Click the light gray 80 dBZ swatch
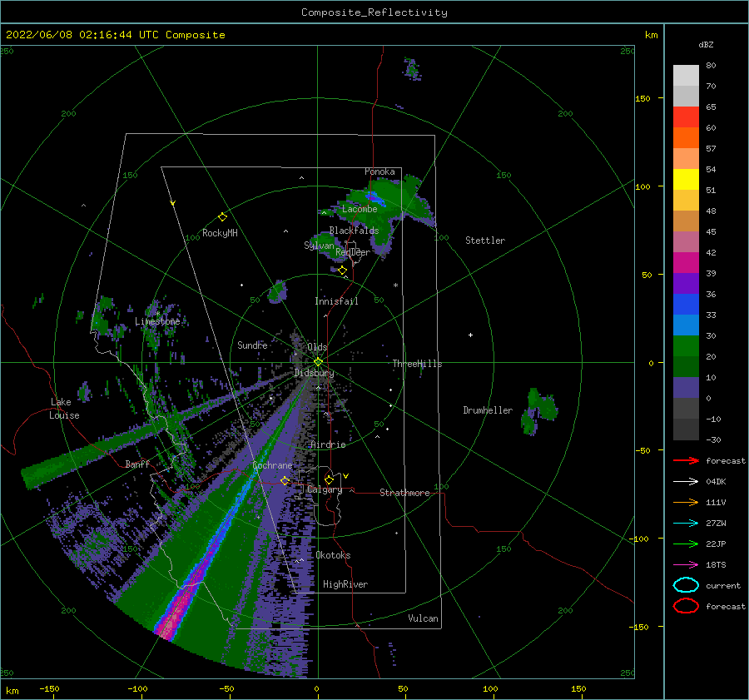Screen dimensions: 749x700 point(686,76)
